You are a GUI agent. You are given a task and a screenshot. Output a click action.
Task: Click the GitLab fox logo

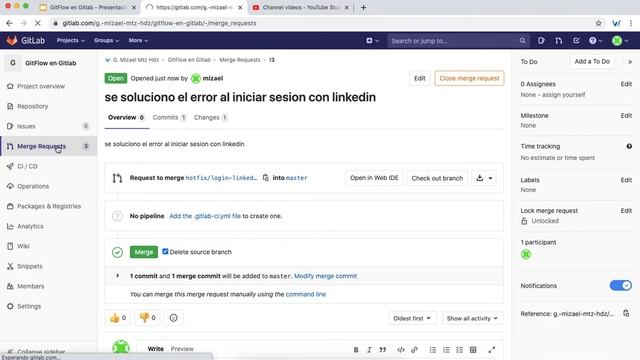(x=12, y=40)
